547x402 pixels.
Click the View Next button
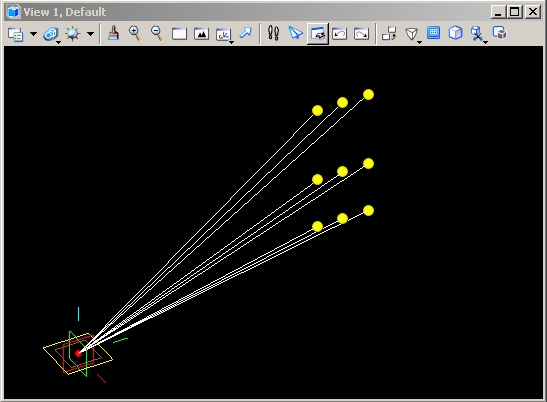point(361,34)
